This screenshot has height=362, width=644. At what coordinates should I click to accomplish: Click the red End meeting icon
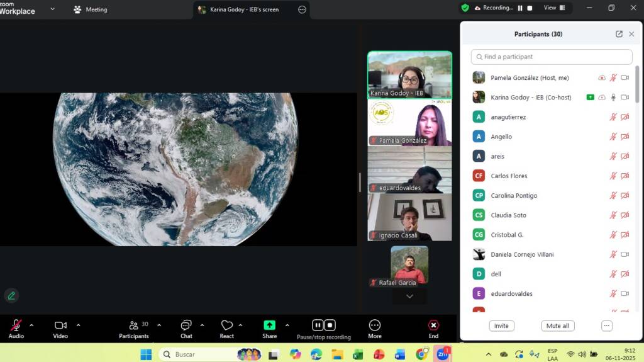433,325
